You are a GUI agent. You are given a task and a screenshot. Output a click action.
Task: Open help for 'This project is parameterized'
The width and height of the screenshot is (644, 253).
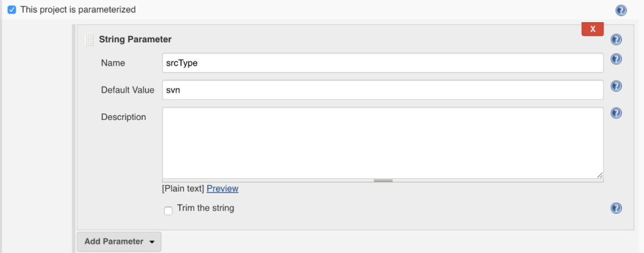tap(621, 10)
